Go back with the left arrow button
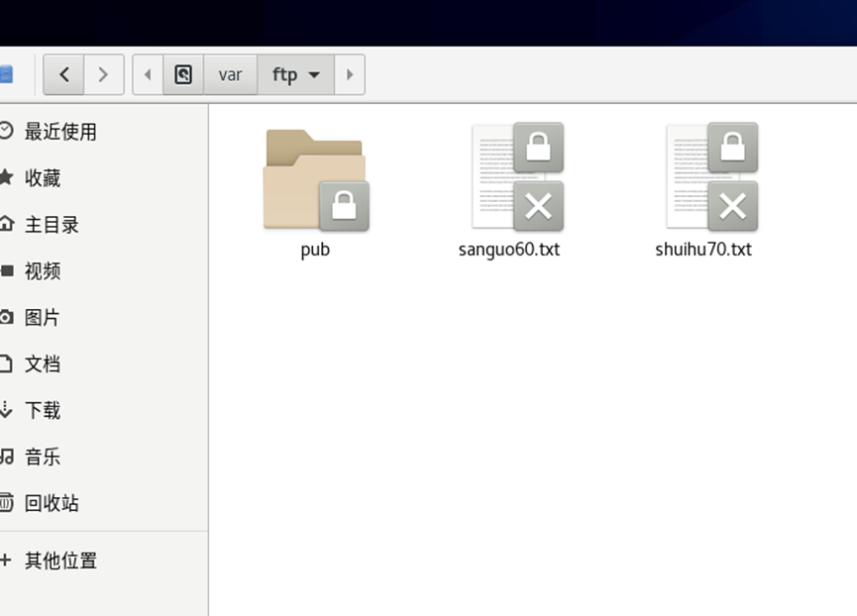857x616 pixels. 63,74
